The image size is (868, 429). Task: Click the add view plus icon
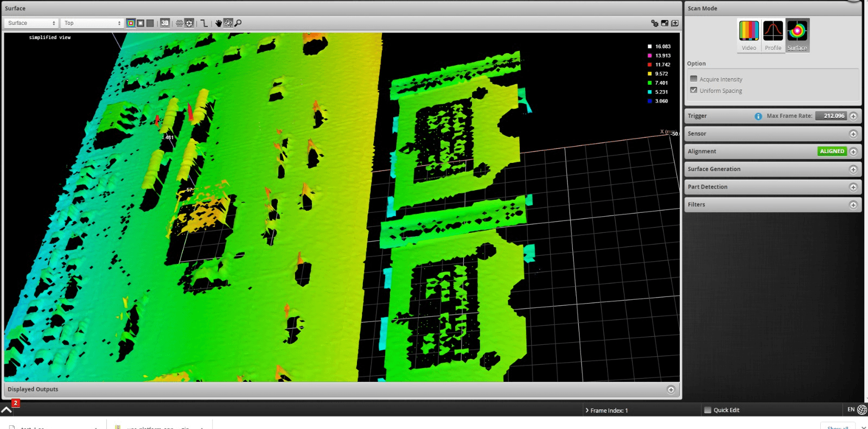pos(675,23)
